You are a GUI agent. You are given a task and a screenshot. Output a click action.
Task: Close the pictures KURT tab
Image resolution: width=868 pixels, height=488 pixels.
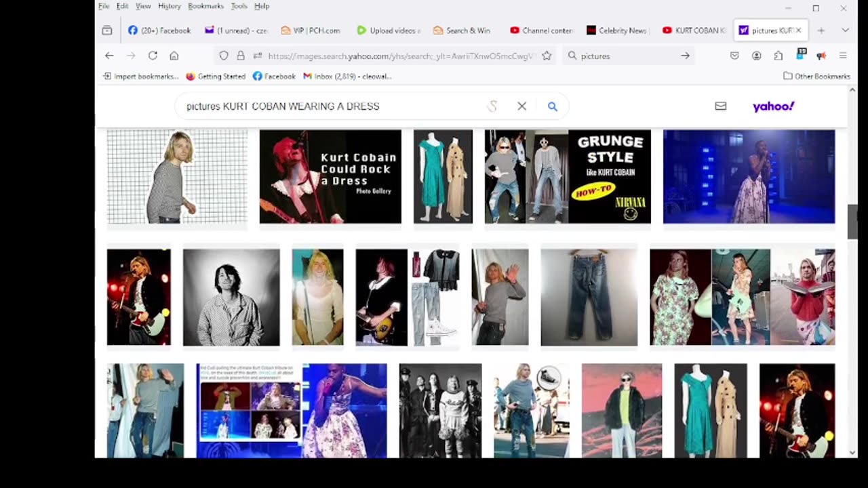[798, 30]
